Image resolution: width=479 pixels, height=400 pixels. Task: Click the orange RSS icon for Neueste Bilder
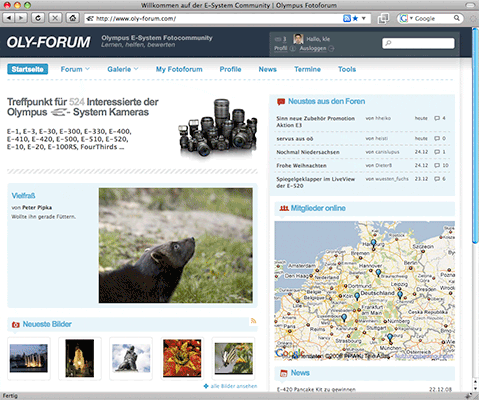pos(253,321)
